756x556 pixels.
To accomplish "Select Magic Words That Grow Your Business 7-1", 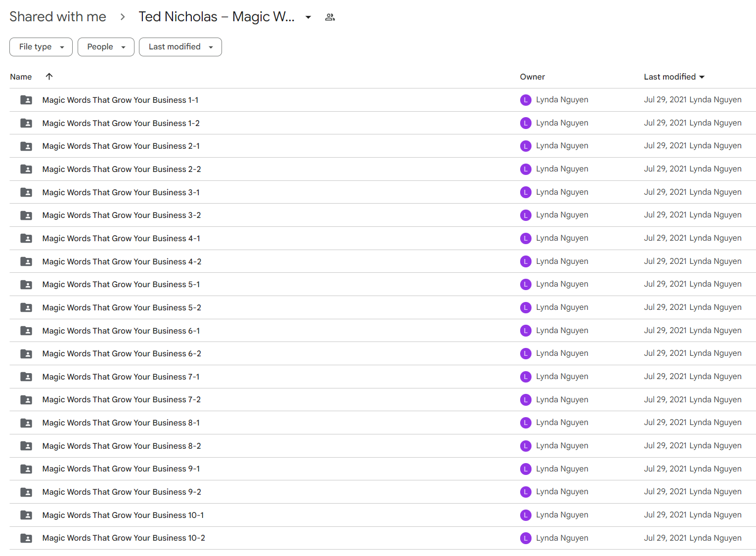I will coord(121,377).
